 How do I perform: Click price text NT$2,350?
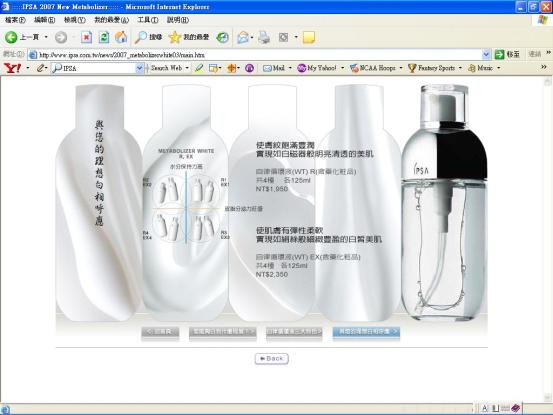[x=272, y=274]
